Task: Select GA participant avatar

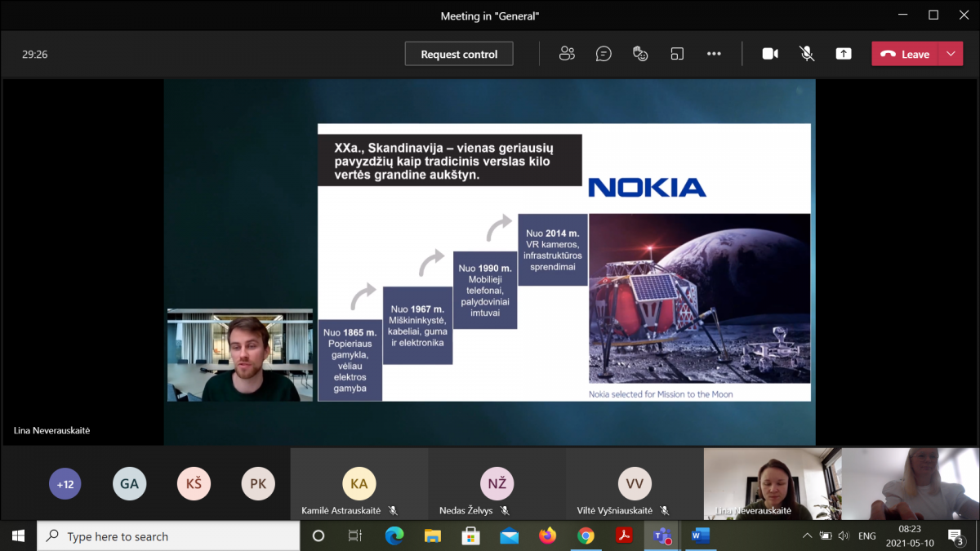Action: pyautogui.click(x=129, y=484)
